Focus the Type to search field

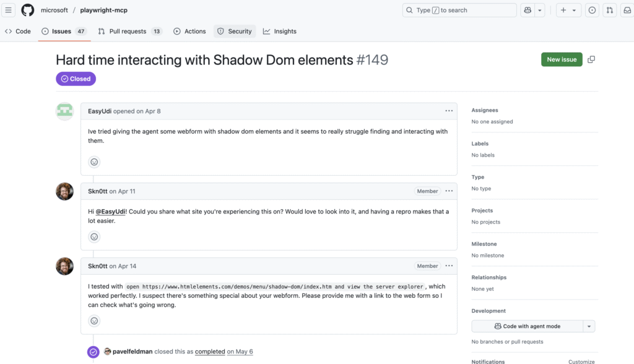click(x=459, y=10)
